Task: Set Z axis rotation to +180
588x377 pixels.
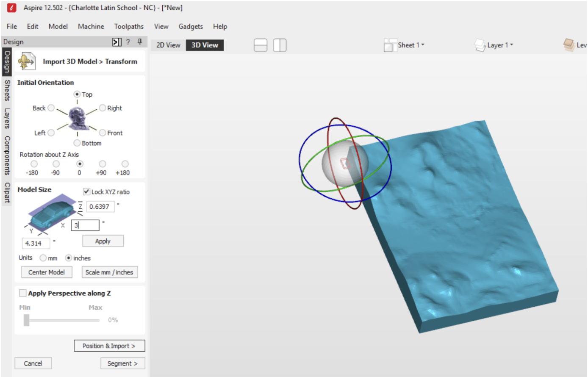Action: coord(125,164)
